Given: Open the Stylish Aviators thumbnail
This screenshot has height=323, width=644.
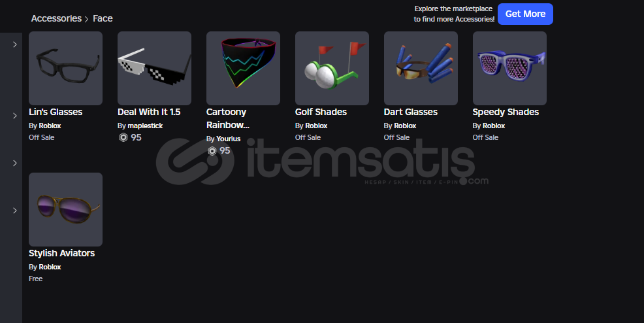Looking at the screenshot, I should coord(66,210).
